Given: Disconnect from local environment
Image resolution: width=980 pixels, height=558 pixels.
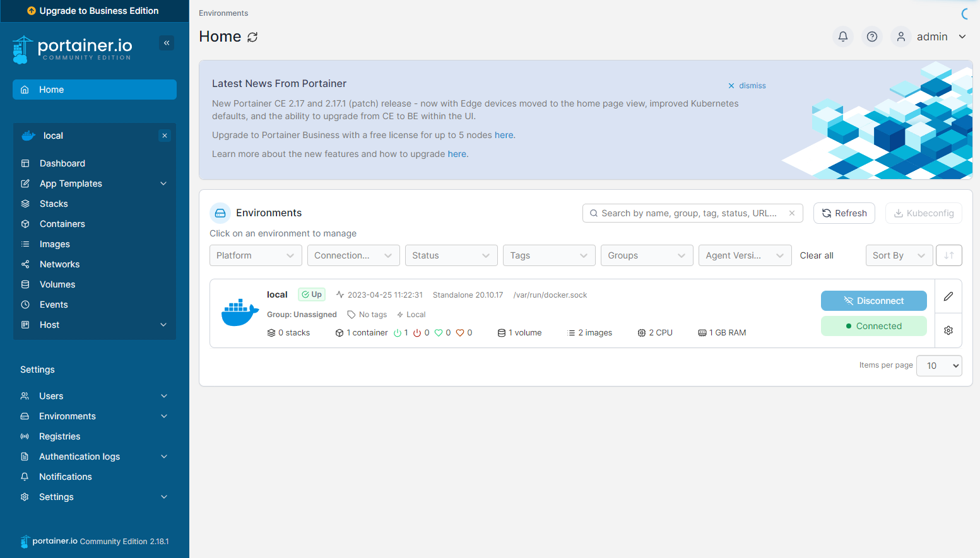Looking at the screenshot, I should click(874, 301).
